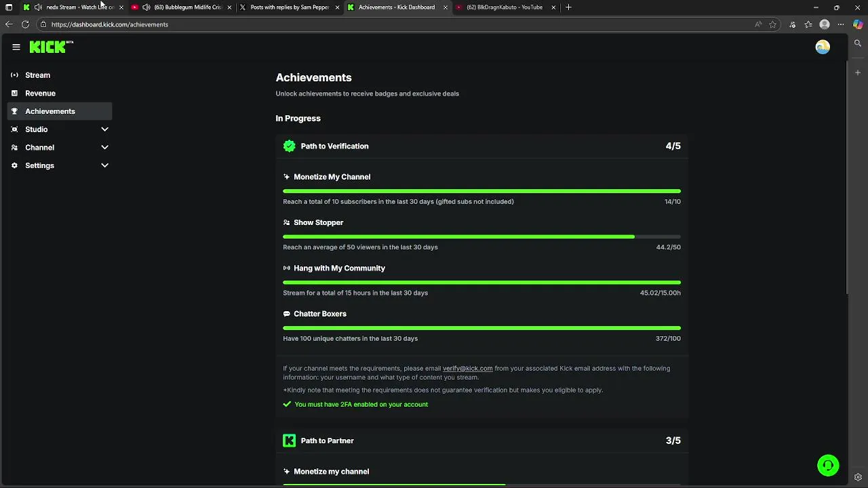Switch to the BlkDragnKabuto YouTube tab
The height and width of the screenshot is (488, 868).
click(x=504, y=7)
